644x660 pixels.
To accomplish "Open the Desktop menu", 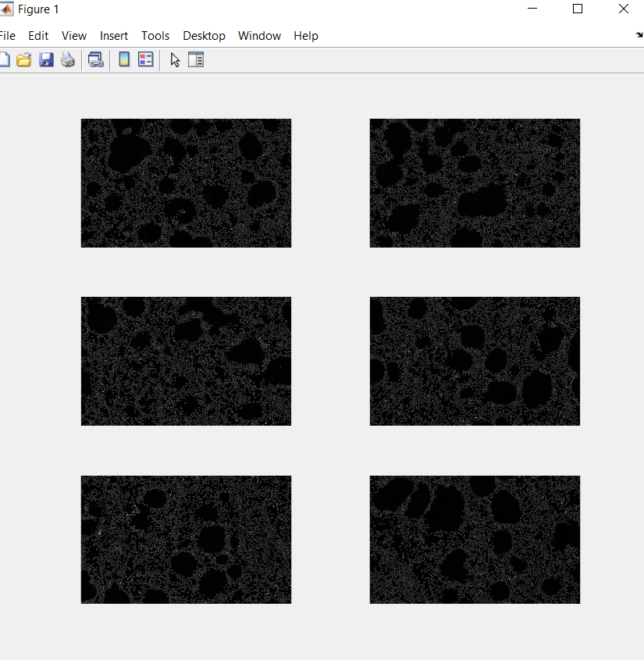I will point(204,35).
